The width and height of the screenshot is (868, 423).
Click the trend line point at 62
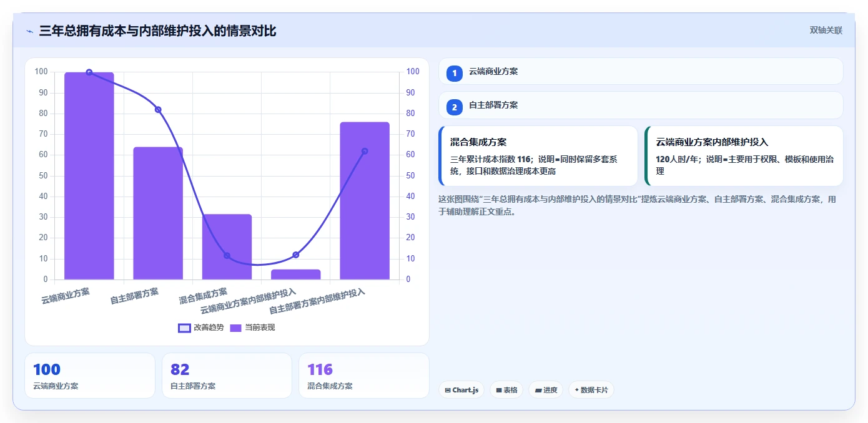point(365,151)
